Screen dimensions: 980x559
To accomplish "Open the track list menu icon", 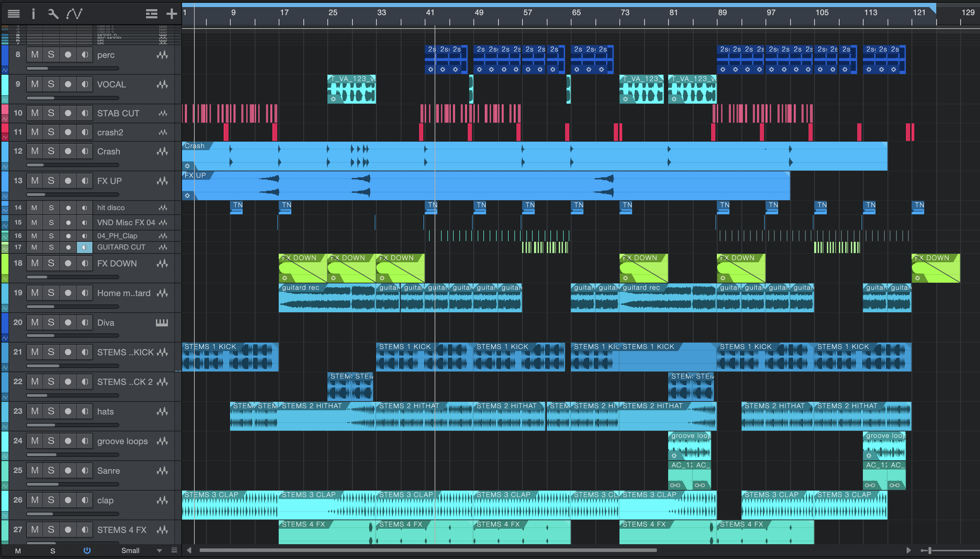I will tap(14, 14).
